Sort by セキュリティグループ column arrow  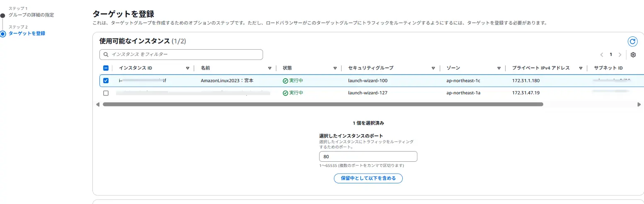(433, 68)
